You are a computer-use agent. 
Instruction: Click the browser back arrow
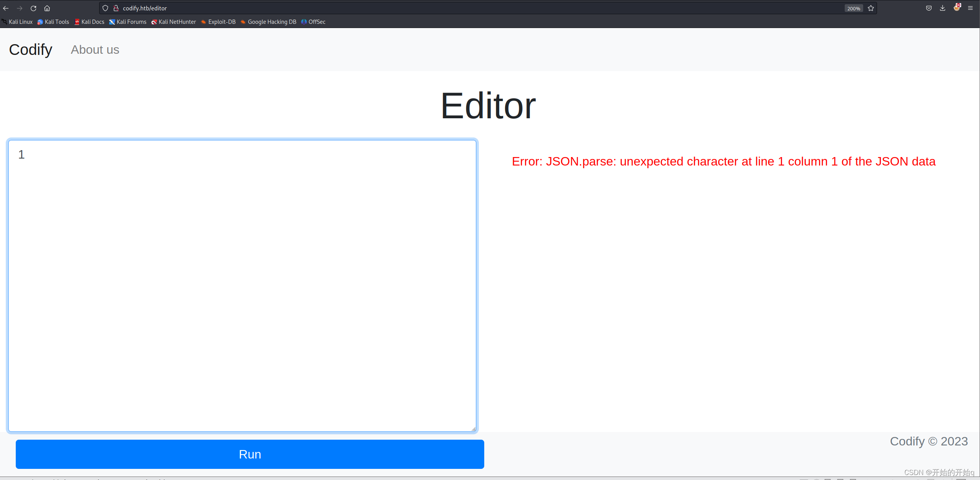click(6, 8)
